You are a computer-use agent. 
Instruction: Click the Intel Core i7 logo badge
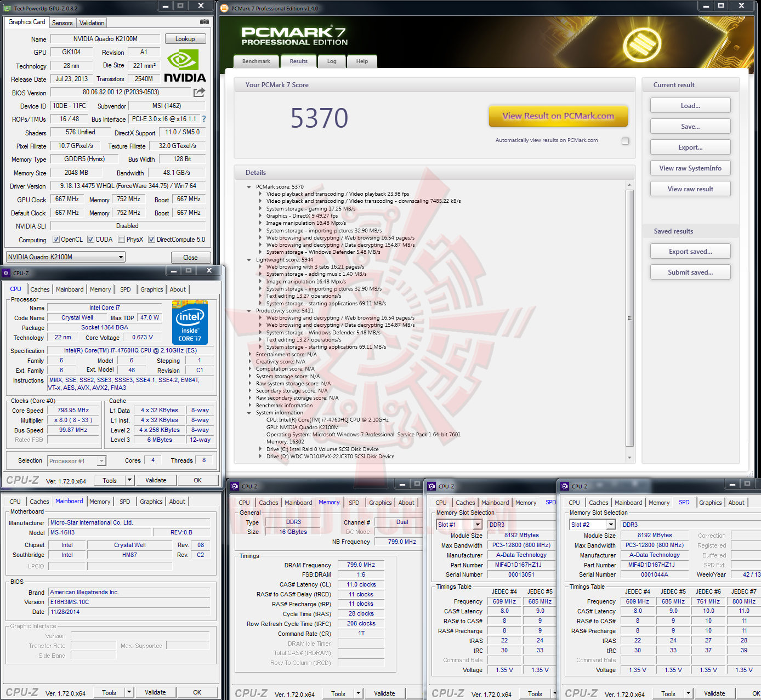click(190, 322)
